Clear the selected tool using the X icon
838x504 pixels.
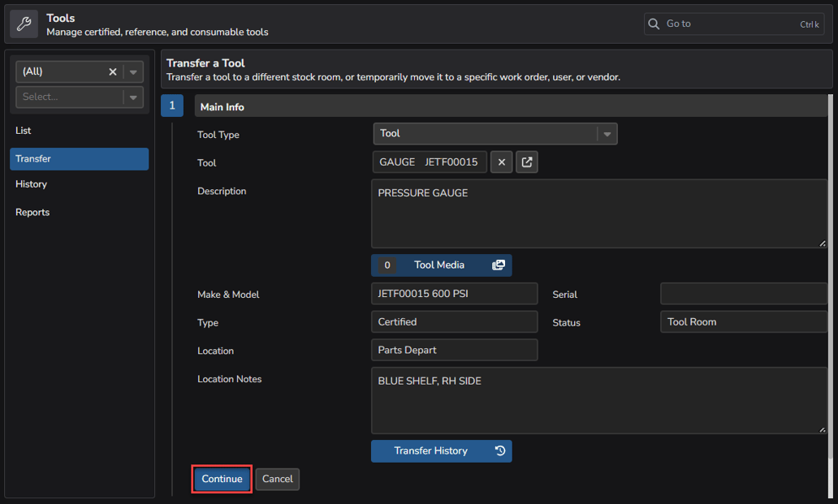[x=501, y=162]
